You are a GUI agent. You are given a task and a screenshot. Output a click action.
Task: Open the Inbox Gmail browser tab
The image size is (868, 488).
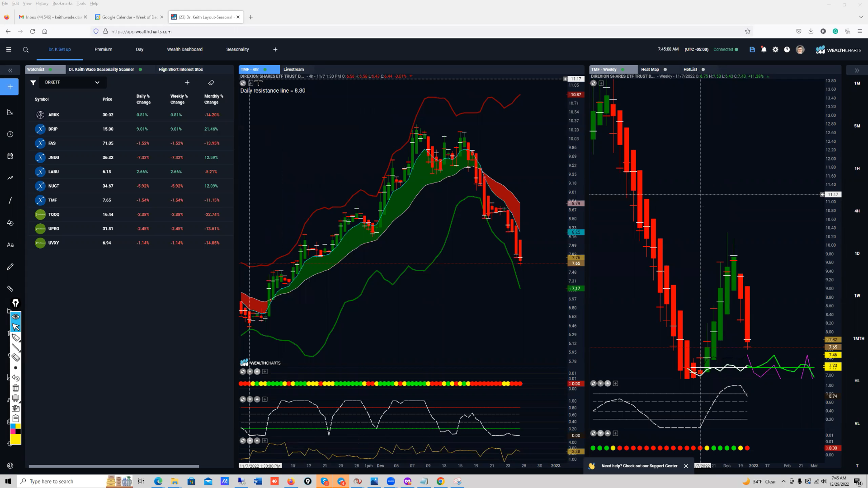52,17
